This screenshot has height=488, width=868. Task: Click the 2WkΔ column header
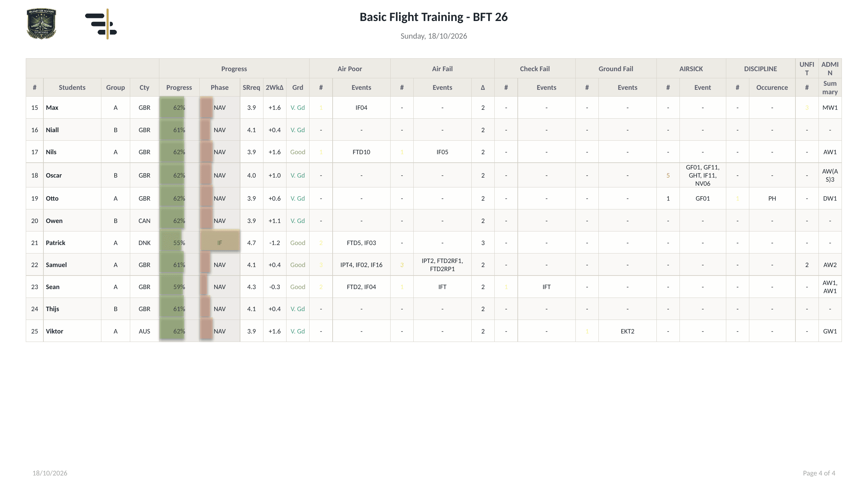tap(275, 87)
